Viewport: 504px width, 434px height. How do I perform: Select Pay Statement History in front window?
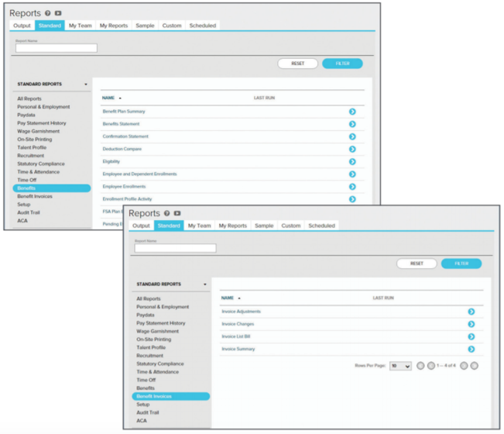(161, 323)
